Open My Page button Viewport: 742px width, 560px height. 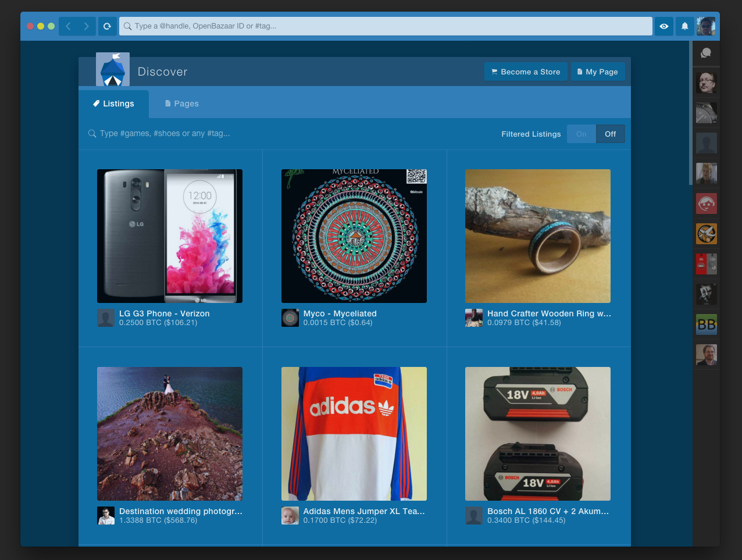pos(598,72)
